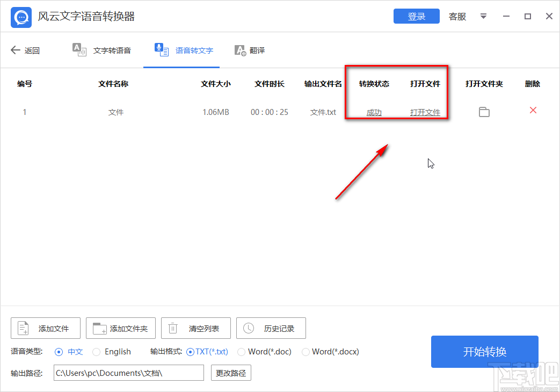Open 历史记录 history with clock icon
The height and width of the screenshot is (392, 560).
click(x=248, y=328)
